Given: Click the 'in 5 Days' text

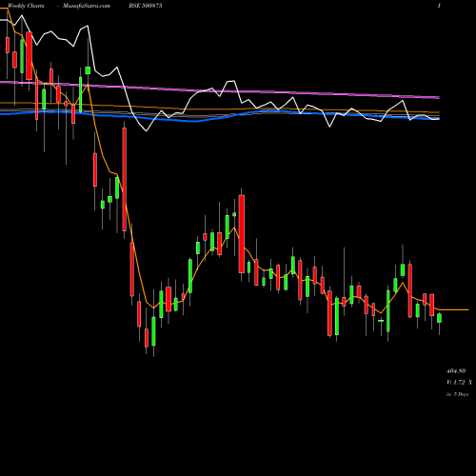Looking at the screenshot, I should [458, 394].
